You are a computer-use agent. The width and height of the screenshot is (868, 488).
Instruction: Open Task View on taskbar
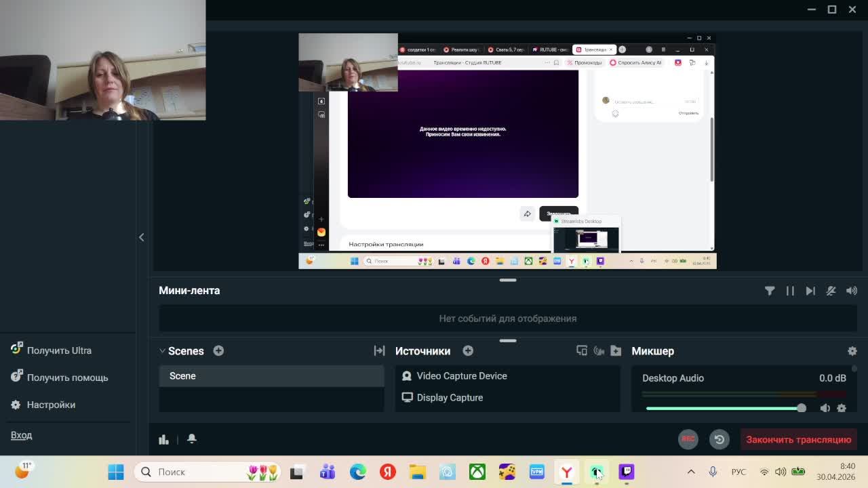296,472
